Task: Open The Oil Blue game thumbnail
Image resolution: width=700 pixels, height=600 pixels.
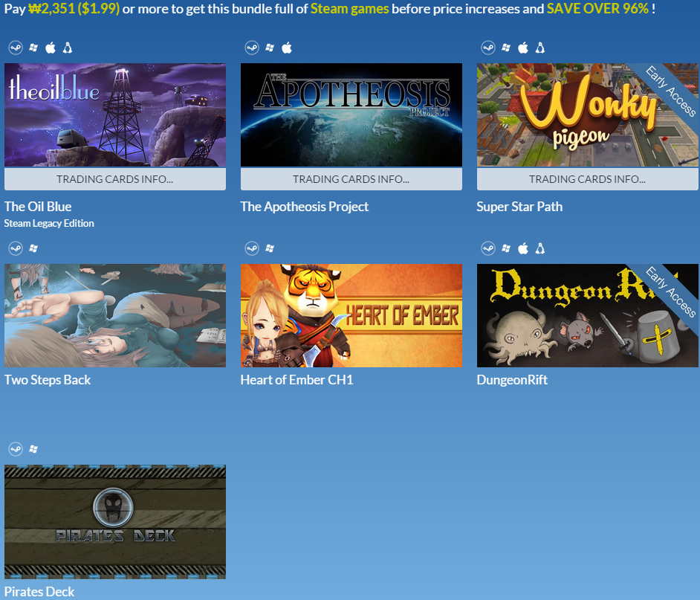Action: click(115, 114)
